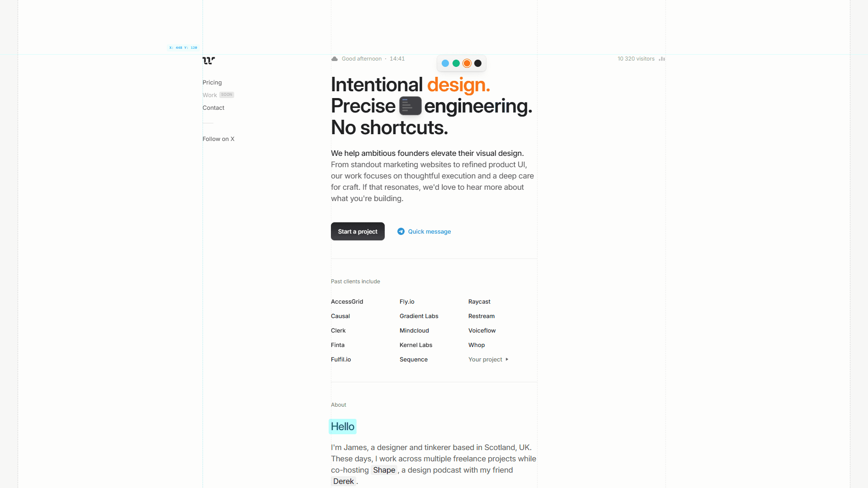Click the cloud weather icon
The height and width of the screenshot is (488, 868).
pyautogui.click(x=335, y=59)
